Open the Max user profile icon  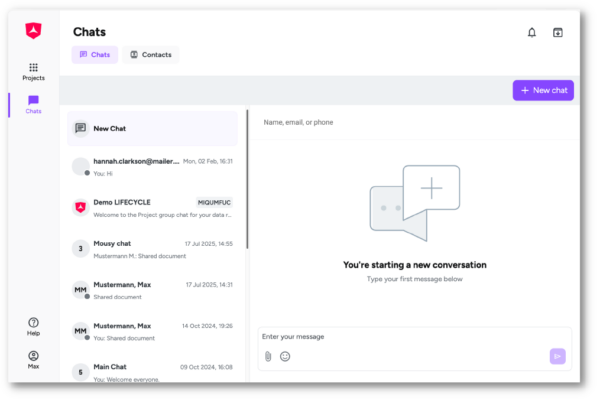click(x=33, y=360)
